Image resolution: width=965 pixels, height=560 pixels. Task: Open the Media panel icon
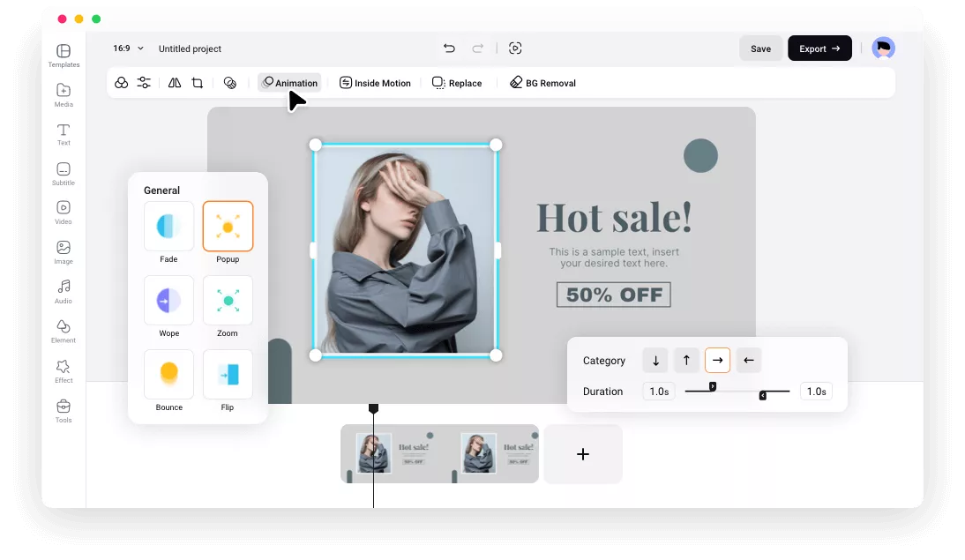tap(64, 94)
